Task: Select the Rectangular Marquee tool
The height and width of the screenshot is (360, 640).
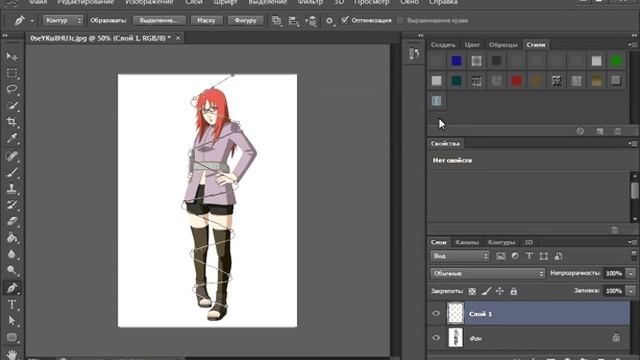Action: point(12,73)
